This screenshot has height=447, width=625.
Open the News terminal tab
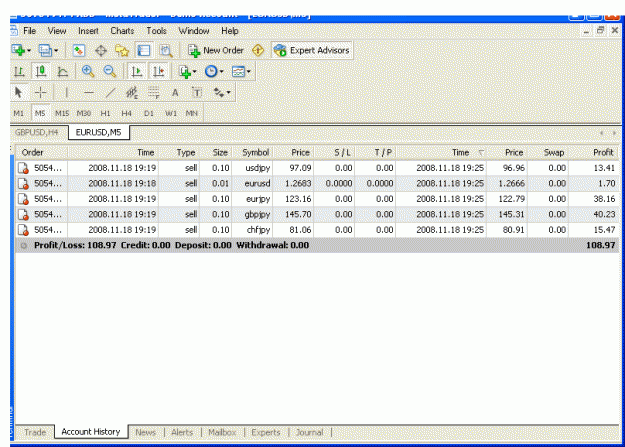point(145,432)
